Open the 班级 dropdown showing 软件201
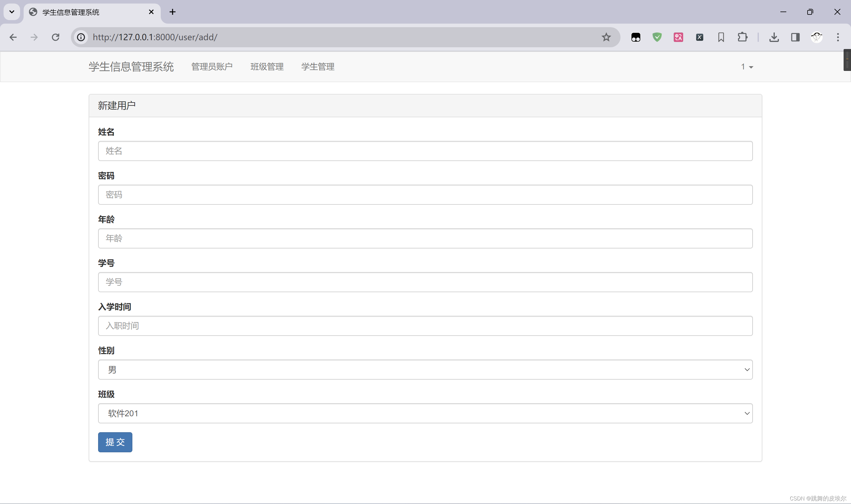 click(x=425, y=413)
